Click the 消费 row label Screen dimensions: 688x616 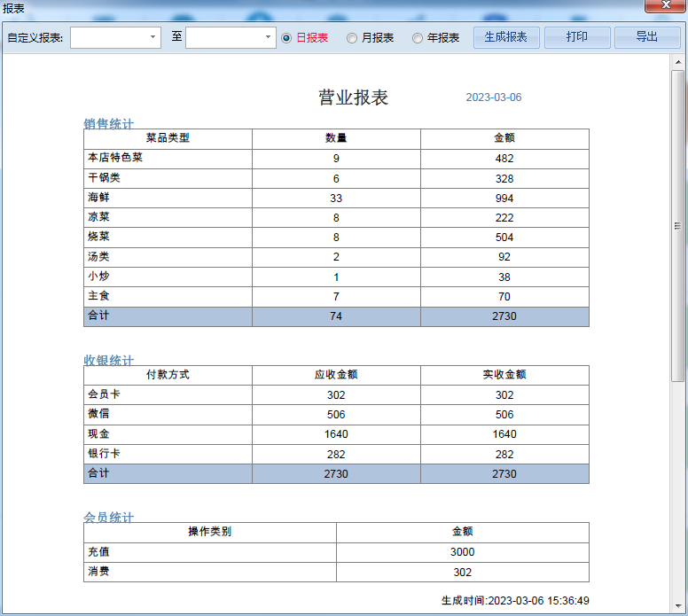click(x=98, y=572)
